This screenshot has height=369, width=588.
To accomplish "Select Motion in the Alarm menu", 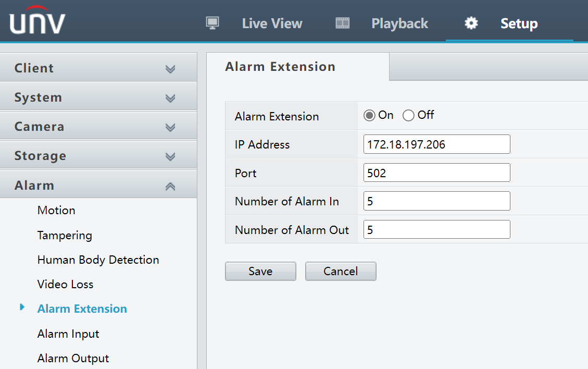I will pos(56,211).
